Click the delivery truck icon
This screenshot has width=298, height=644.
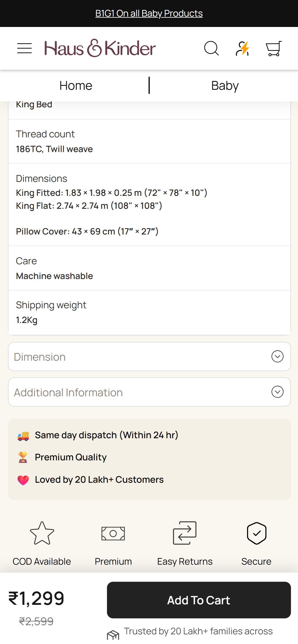23,436
